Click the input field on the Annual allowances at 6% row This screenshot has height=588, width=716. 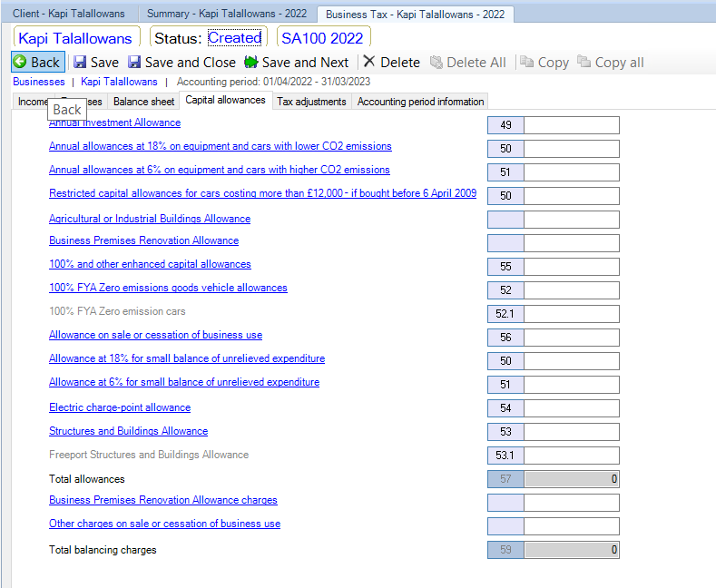[x=572, y=172]
